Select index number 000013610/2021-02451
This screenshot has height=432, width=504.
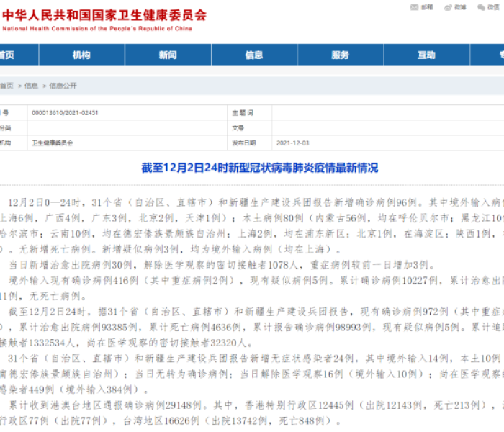click(x=65, y=113)
